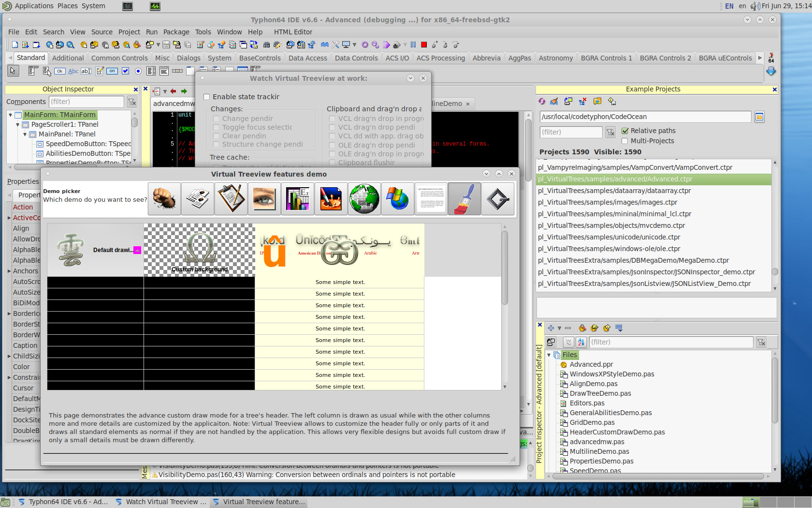The height and width of the screenshot is (508, 812).
Task: Pick the fist demo icon in demo picker
Action: point(164,199)
